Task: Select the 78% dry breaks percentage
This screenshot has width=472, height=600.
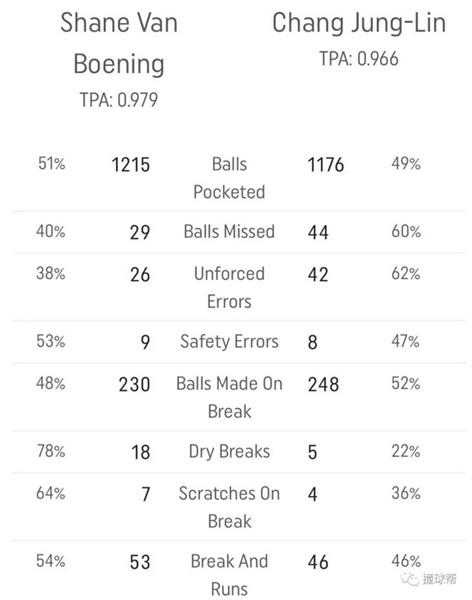Action: point(51,451)
